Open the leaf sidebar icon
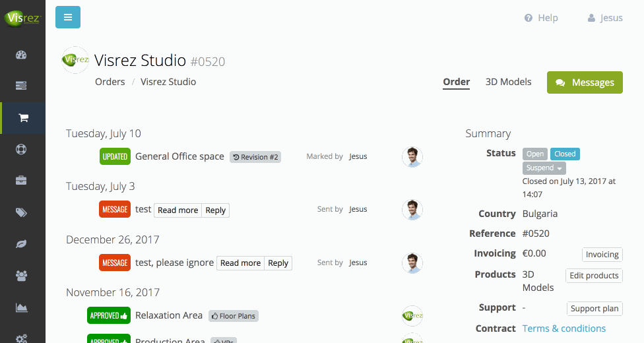The image size is (644, 343). point(21,244)
